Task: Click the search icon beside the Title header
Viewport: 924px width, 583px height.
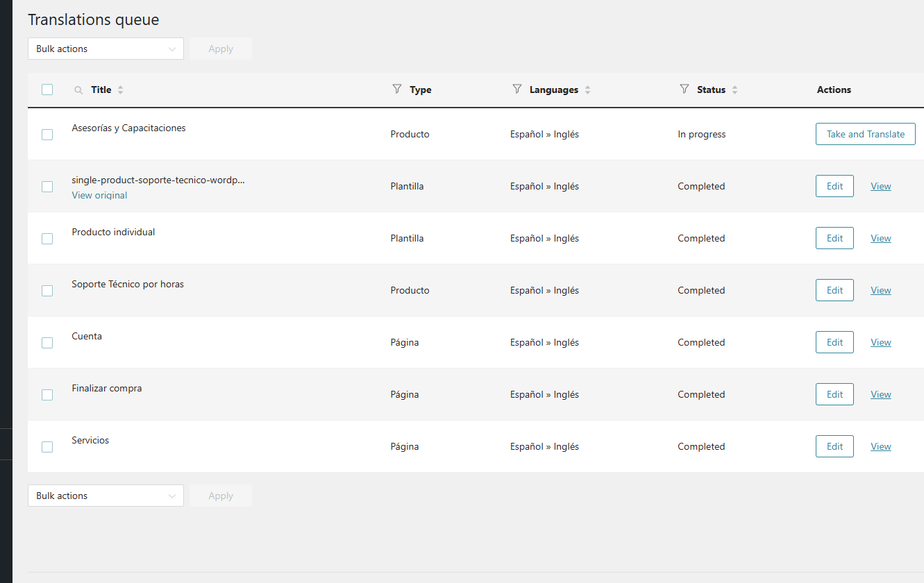Action: coord(78,90)
